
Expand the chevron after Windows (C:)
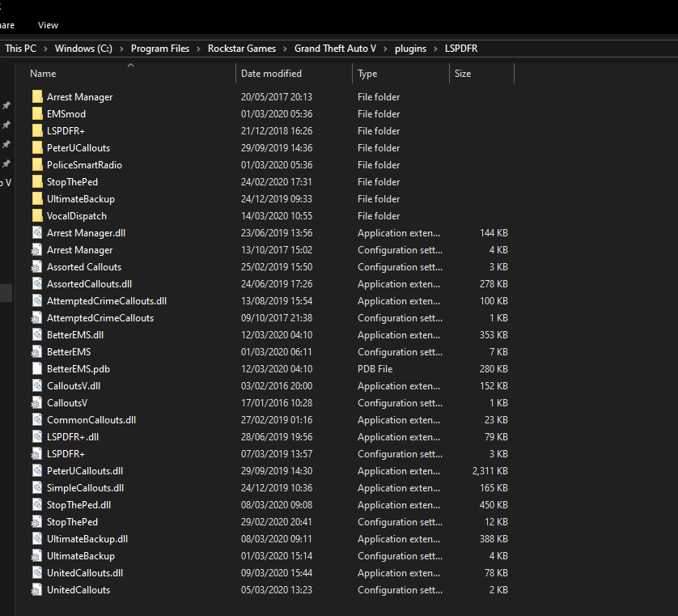[121, 49]
